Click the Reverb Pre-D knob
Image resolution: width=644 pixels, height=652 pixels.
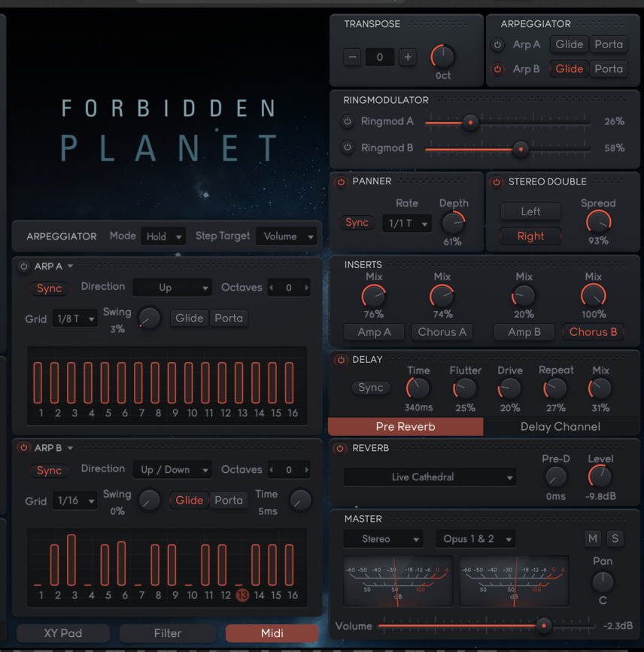[556, 477]
